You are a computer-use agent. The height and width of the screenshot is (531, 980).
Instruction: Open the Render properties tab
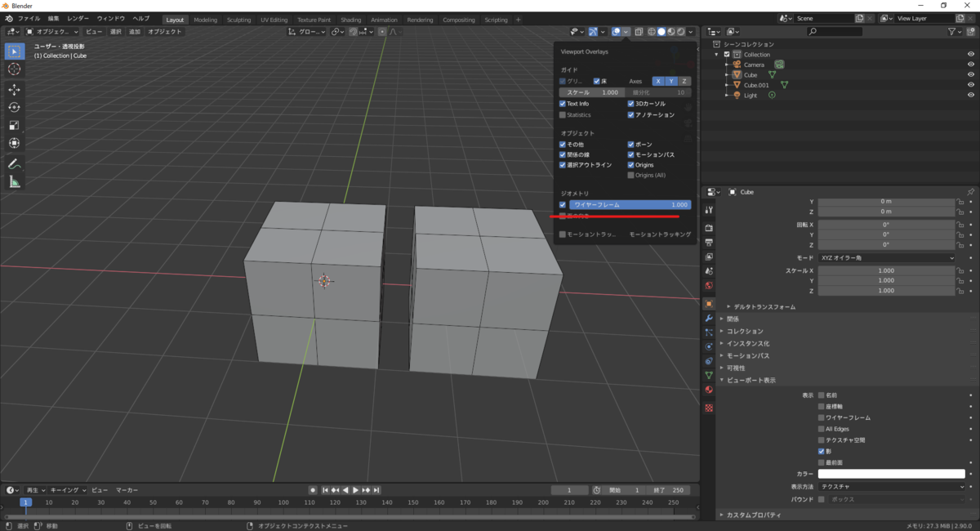709,228
